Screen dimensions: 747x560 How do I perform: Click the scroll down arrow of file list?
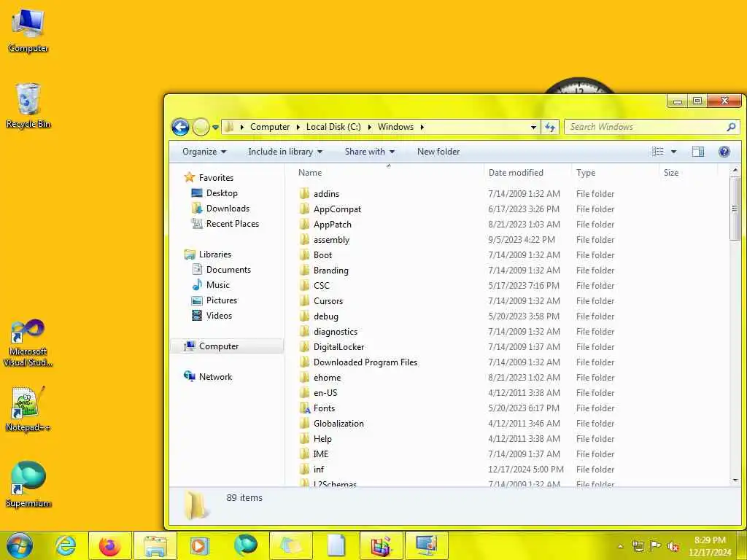click(x=735, y=480)
